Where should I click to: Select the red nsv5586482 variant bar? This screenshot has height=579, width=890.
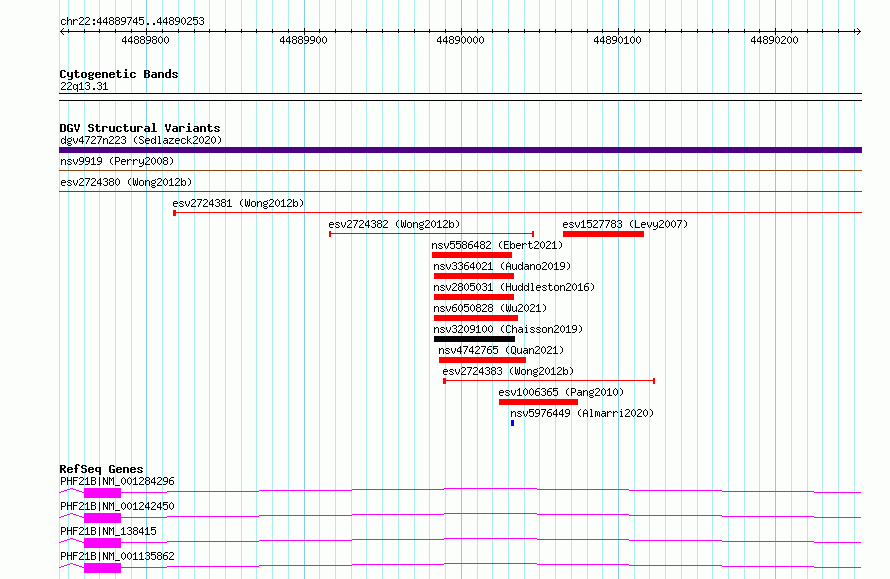tap(472, 255)
